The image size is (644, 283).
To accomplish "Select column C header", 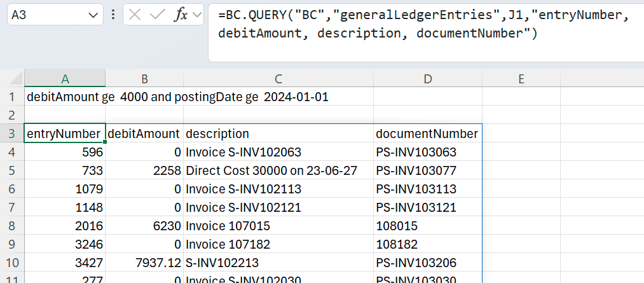I will pos(278,79).
